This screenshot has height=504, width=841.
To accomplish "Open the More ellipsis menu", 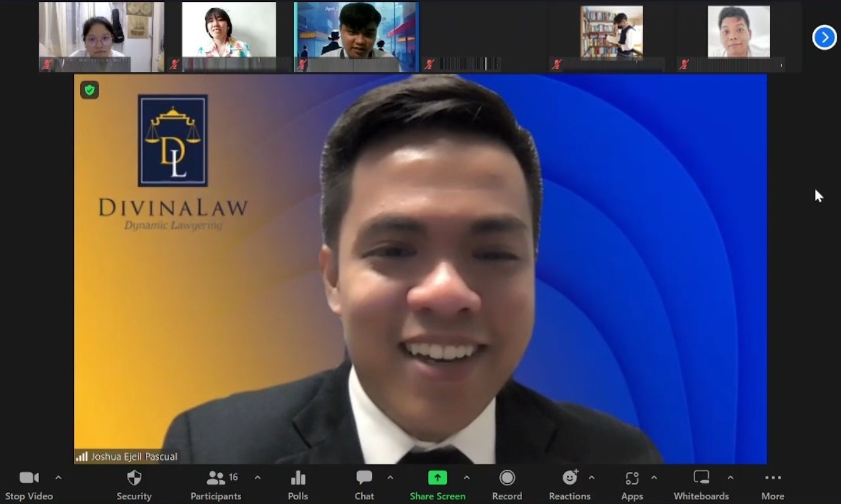I will click(x=772, y=478).
